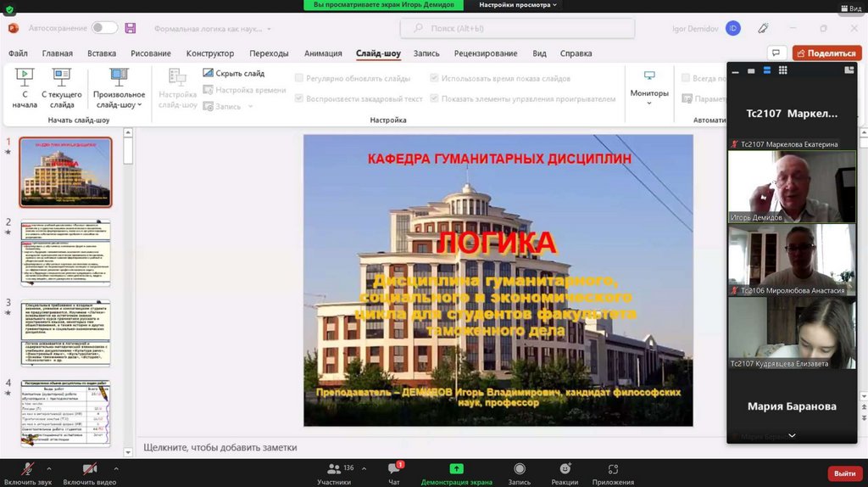Click Hide Slide button
Viewport: 868px width, 487px height.
click(x=234, y=73)
